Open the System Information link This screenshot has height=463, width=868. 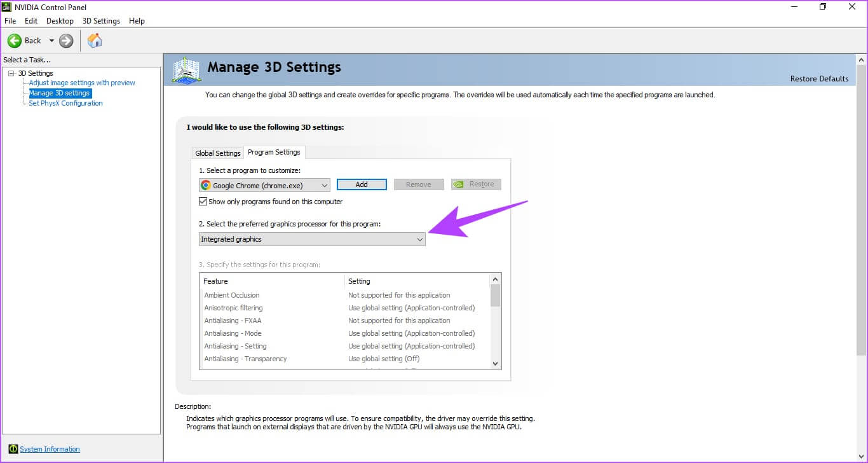click(50, 449)
